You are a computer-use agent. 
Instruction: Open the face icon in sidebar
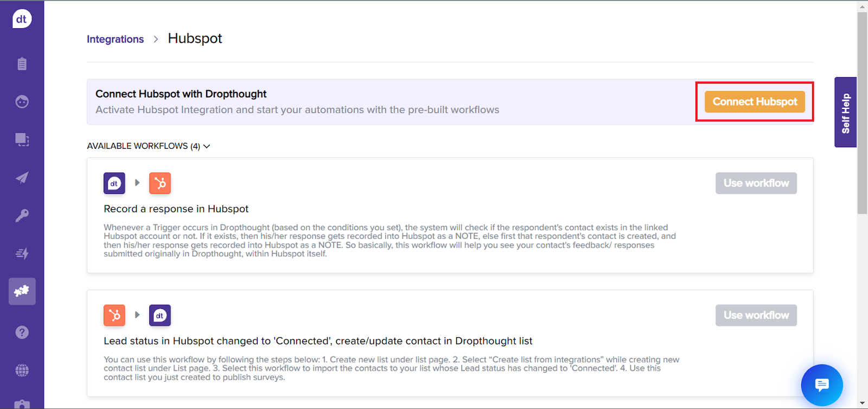pos(22,102)
